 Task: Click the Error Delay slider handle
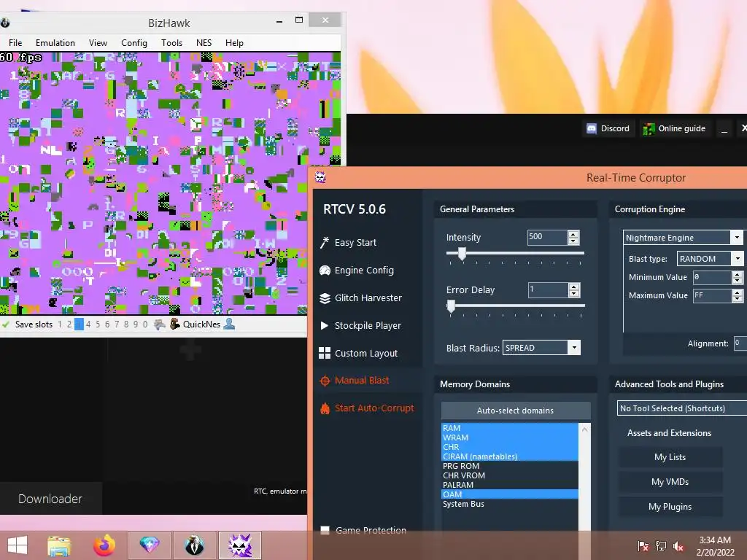coord(451,306)
